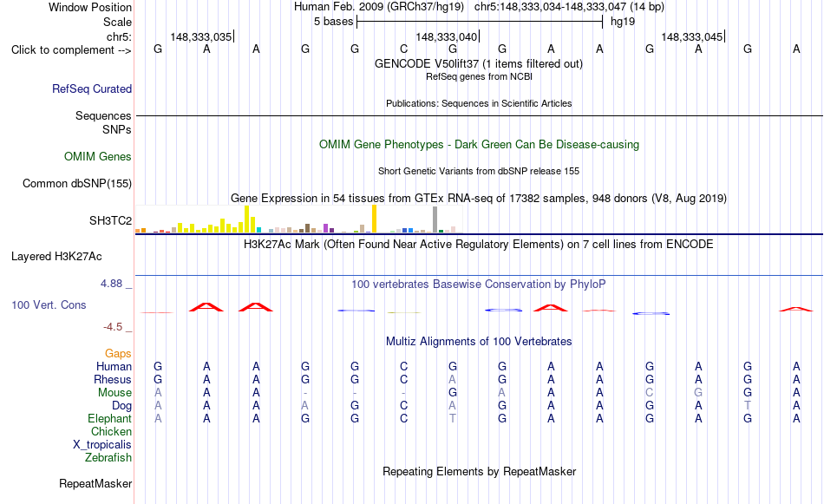Select the Elephant species row label
The width and height of the screenshot is (824, 504).
click(109, 419)
